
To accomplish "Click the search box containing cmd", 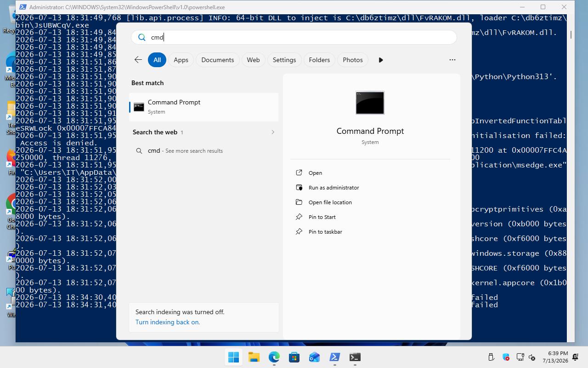I will (x=294, y=37).
